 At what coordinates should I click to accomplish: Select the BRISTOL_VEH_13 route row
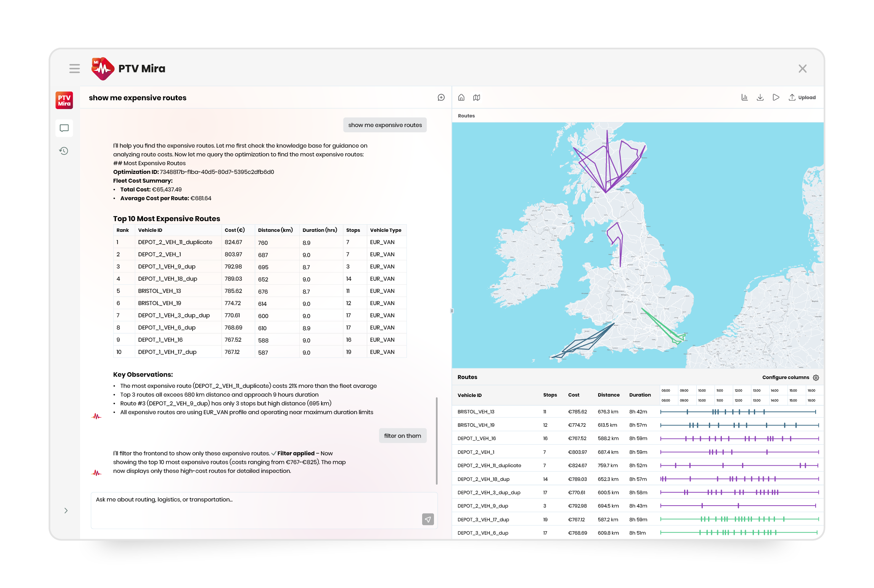point(476,412)
